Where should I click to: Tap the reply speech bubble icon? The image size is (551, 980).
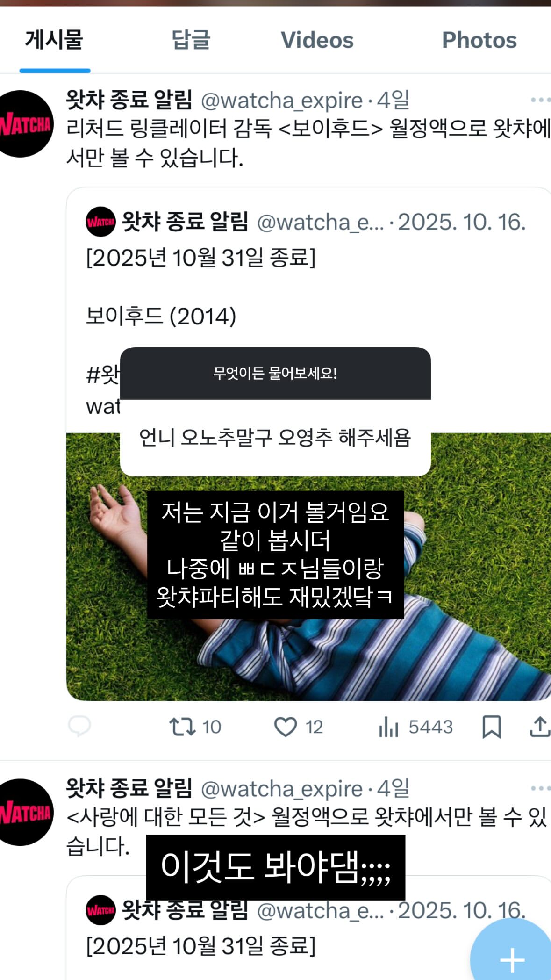coord(79,726)
